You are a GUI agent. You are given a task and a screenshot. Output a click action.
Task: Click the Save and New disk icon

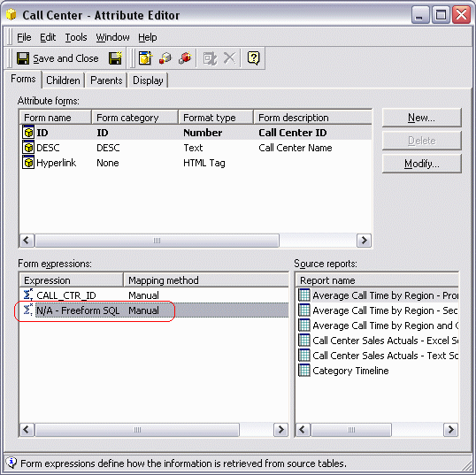[115, 58]
